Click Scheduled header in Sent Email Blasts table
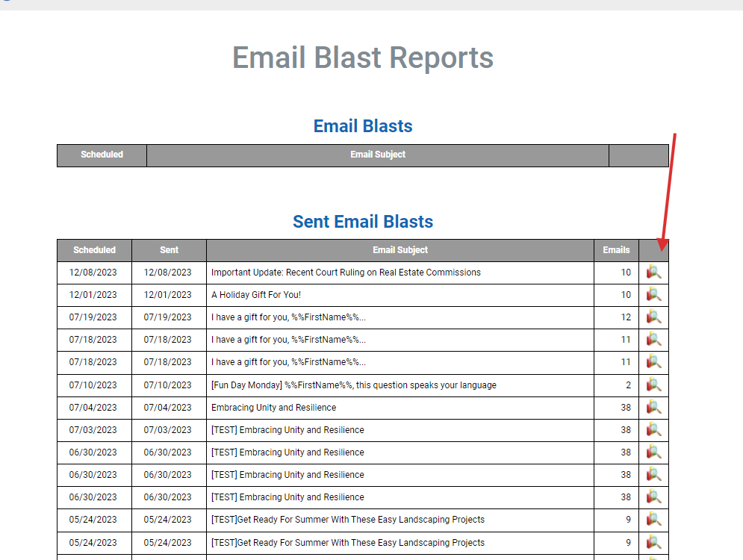This screenshot has height=560, width=743. tap(94, 249)
